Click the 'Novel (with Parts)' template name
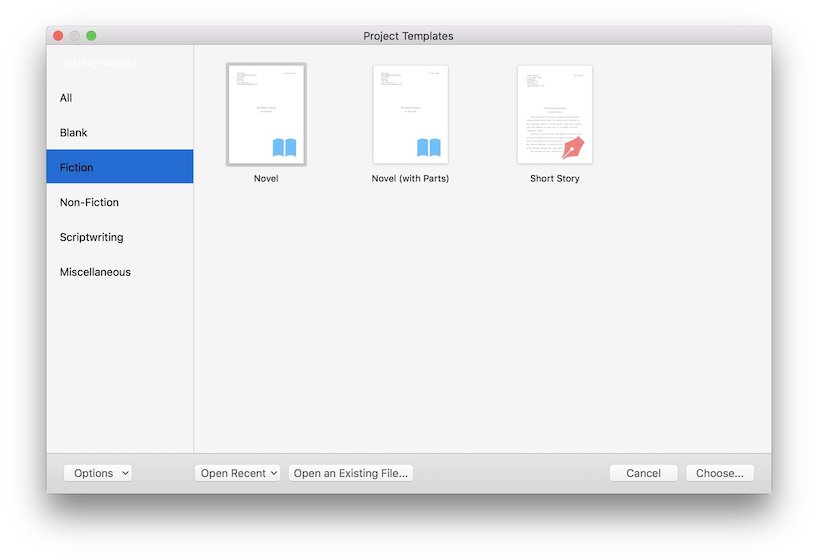 (x=410, y=179)
